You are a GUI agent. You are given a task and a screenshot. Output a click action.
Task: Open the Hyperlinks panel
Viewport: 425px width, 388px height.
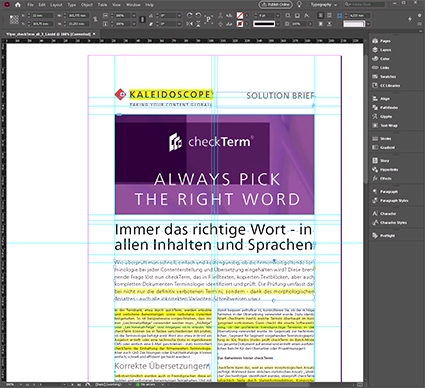385,170
